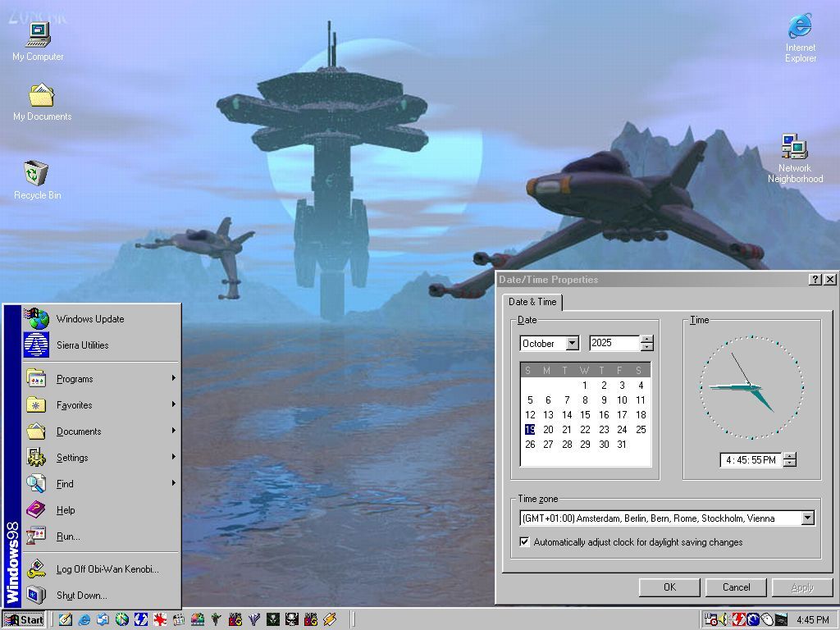840x630 pixels.
Task: Select day 25 in the calendar
Action: 641,429
